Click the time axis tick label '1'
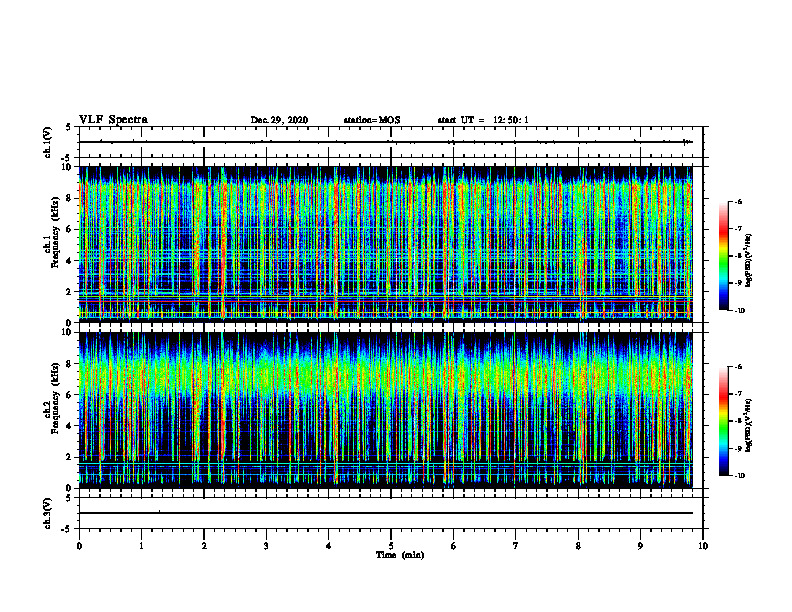 pos(141,546)
